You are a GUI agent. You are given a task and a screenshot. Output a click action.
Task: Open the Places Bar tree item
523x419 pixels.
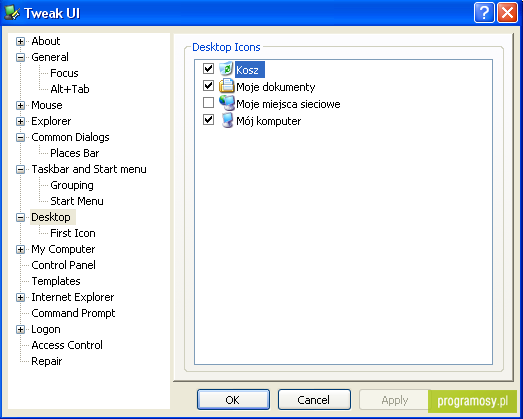coord(75,153)
